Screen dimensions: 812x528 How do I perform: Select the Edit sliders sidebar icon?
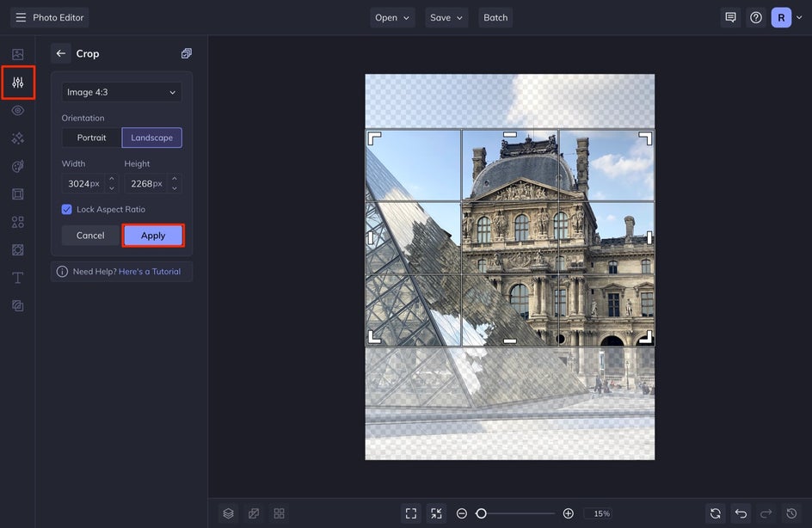[17, 83]
